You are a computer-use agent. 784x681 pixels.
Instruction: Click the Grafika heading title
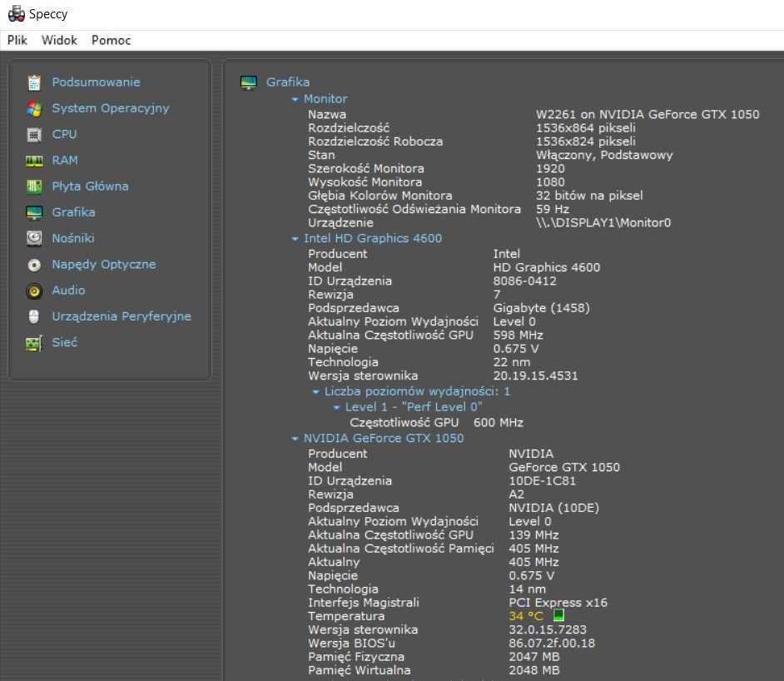[x=288, y=82]
